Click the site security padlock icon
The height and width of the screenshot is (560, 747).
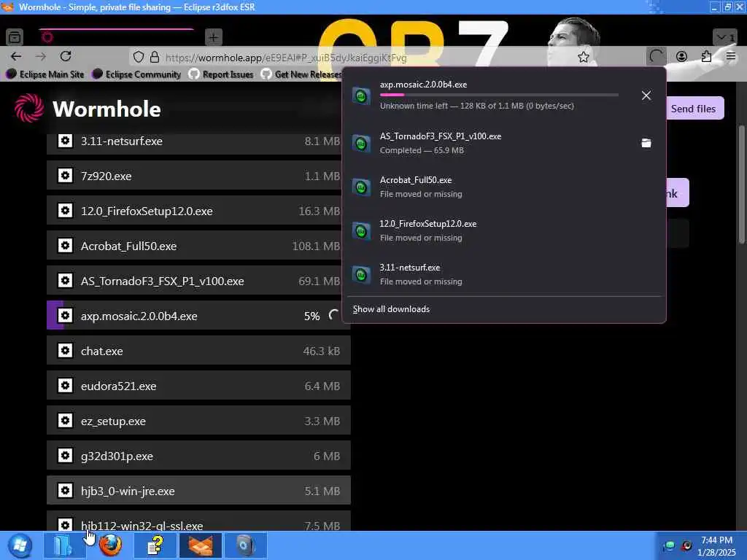pyautogui.click(x=155, y=57)
